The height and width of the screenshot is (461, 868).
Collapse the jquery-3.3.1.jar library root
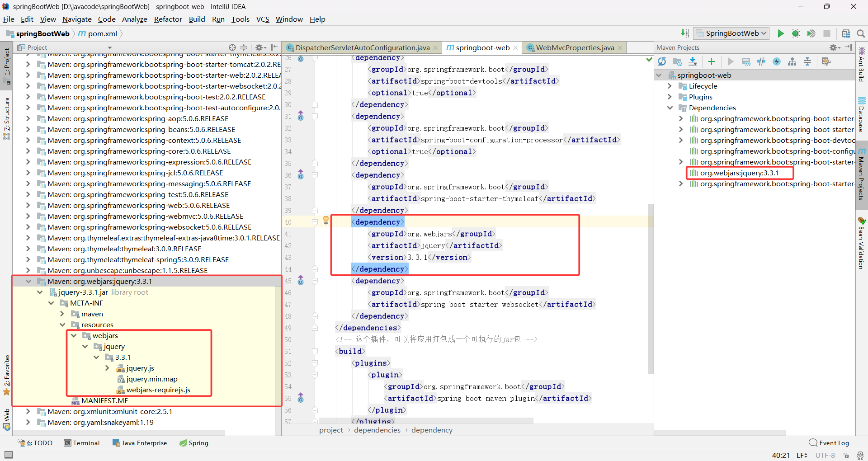click(x=40, y=292)
